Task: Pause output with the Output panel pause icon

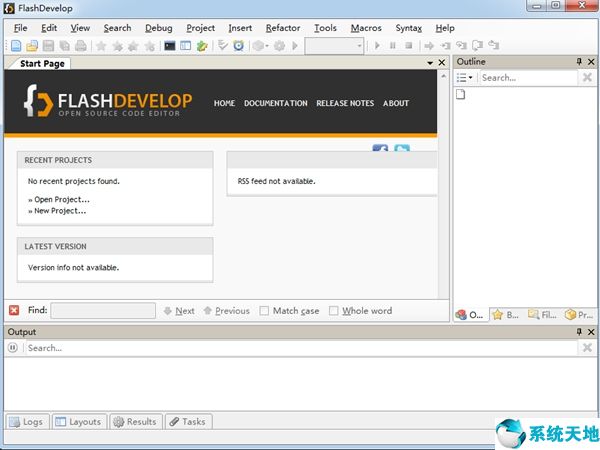Action: (x=13, y=347)
